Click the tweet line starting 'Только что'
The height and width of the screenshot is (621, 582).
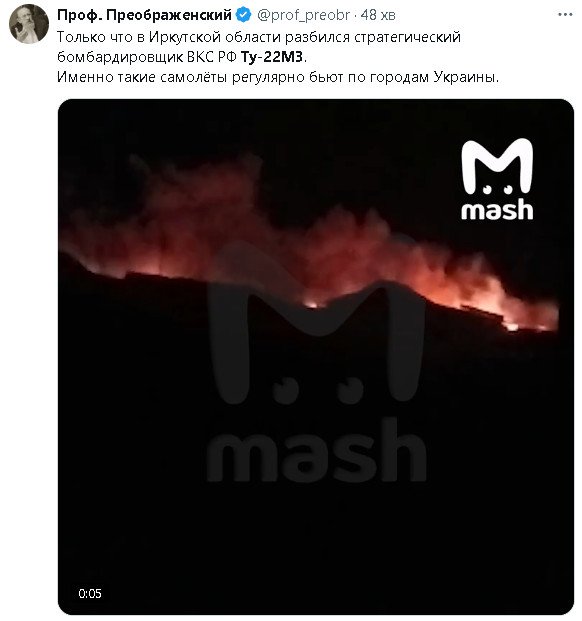259,37
